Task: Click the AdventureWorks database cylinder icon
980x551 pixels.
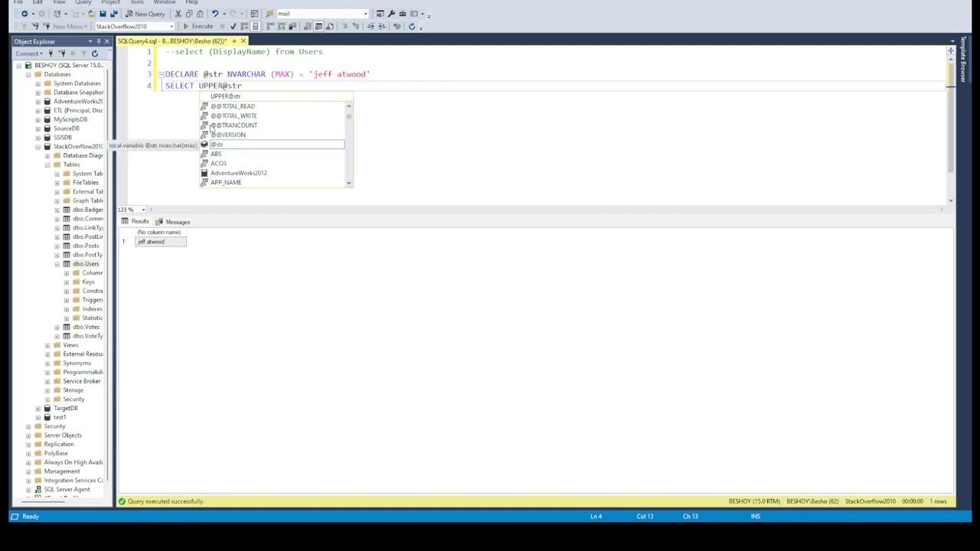Action: [47, 102]
